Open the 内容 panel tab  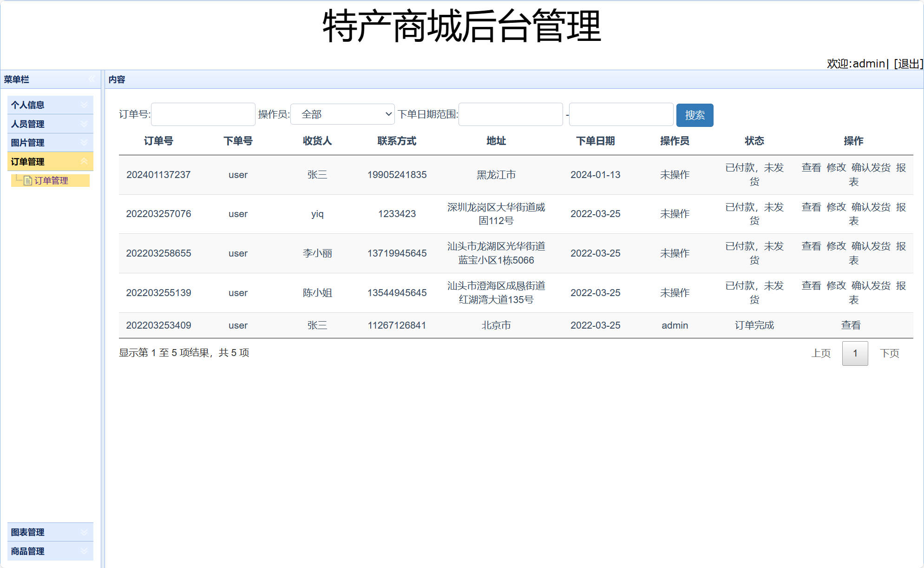(x=117, y=79)
